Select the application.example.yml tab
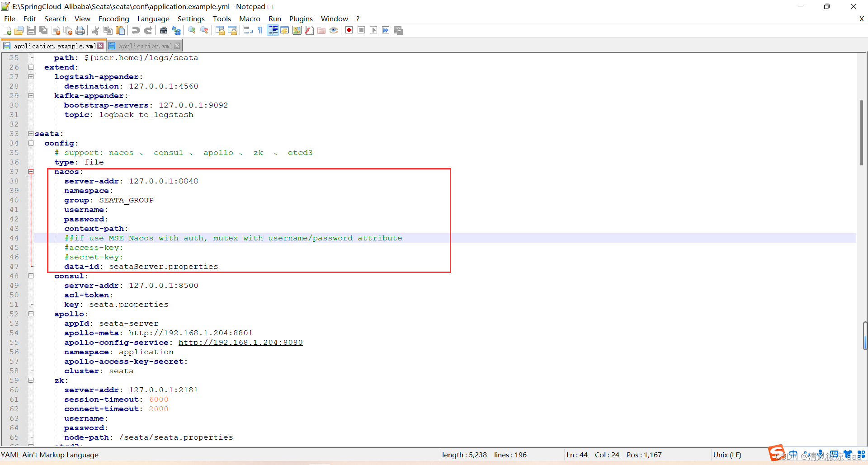The height and width of the screenshot is (465, 868). point(55,46)
